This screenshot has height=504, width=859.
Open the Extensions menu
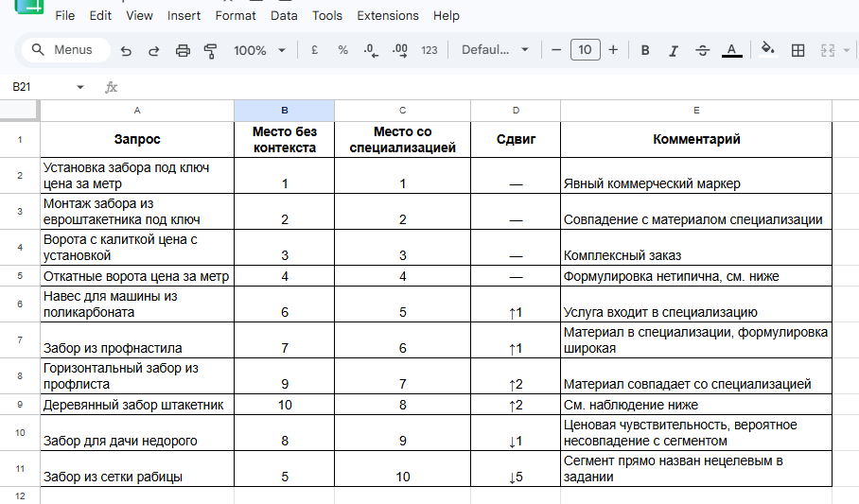tap(387, 15)
